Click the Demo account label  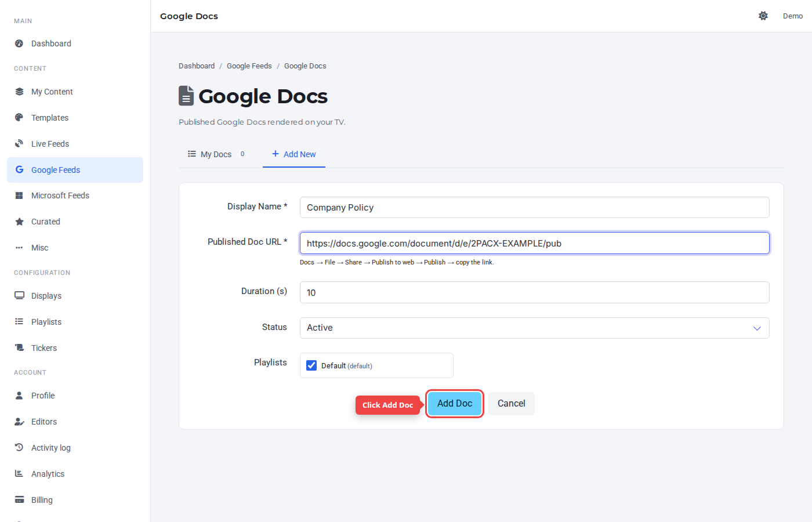793,16
